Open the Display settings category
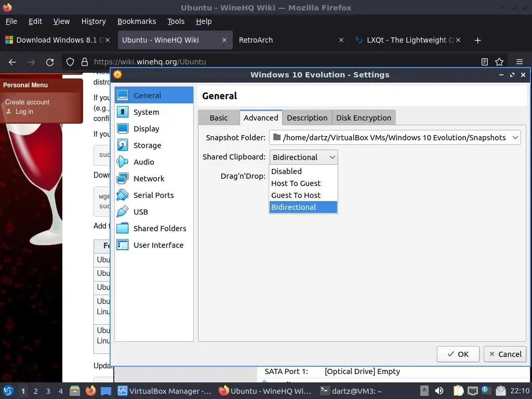This screenshot has width=532, height=399. pyautogui.click(x=154, y=129)
